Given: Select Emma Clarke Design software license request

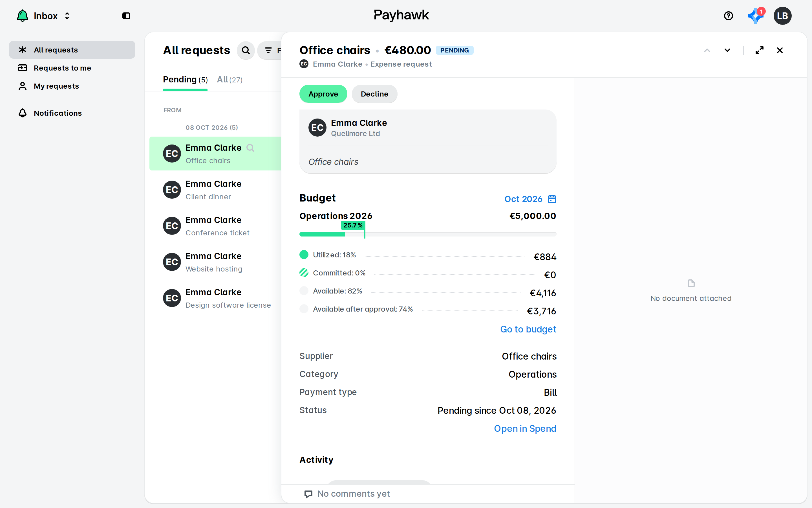Looking at the screenshot, I should pos(215,298).
